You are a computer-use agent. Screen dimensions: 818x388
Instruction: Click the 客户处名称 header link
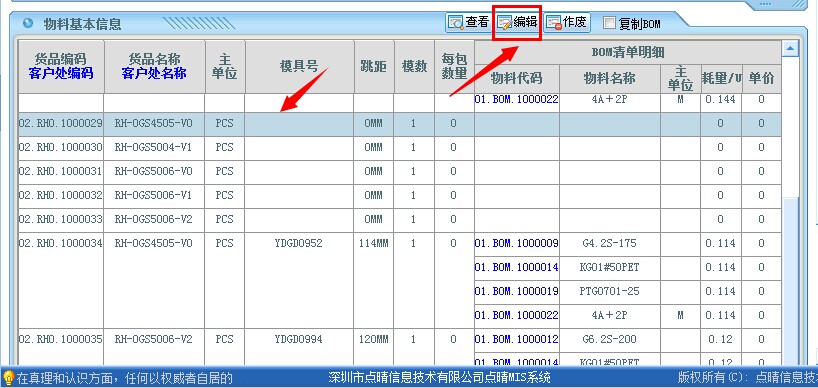click(x=154, y=73)
